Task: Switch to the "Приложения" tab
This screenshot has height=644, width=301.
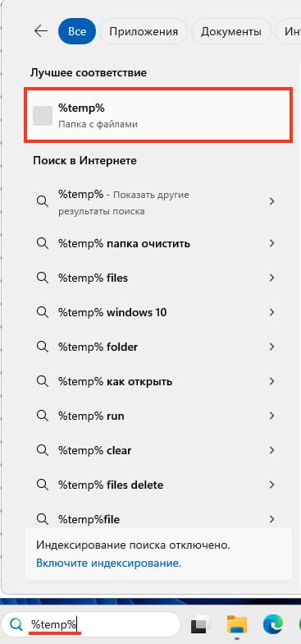Action: click(144, 31)
